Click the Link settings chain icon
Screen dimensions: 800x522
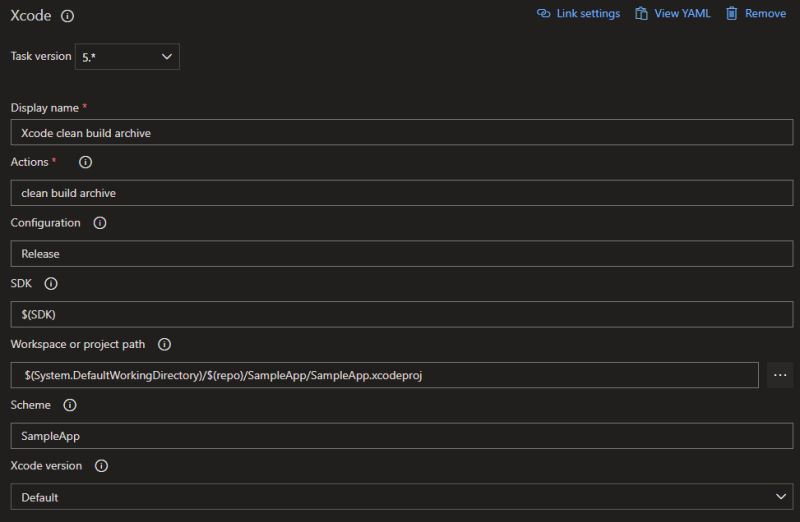point(543,13)
